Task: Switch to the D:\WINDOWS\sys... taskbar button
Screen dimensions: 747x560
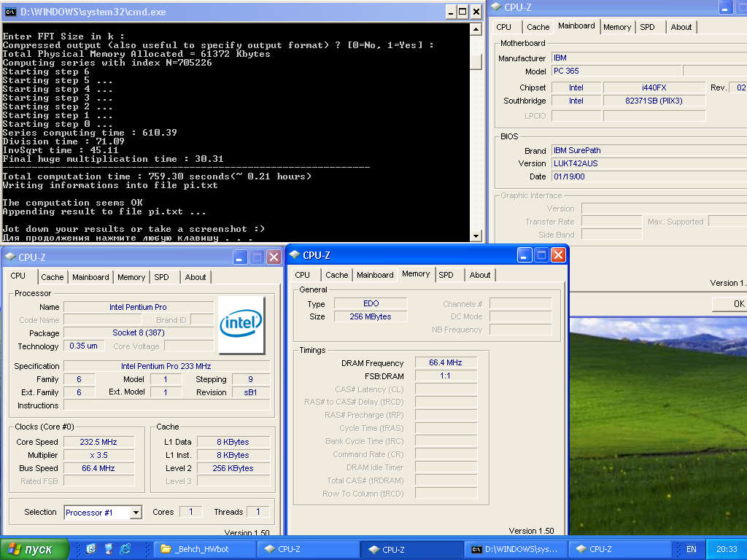Action: 516,549
